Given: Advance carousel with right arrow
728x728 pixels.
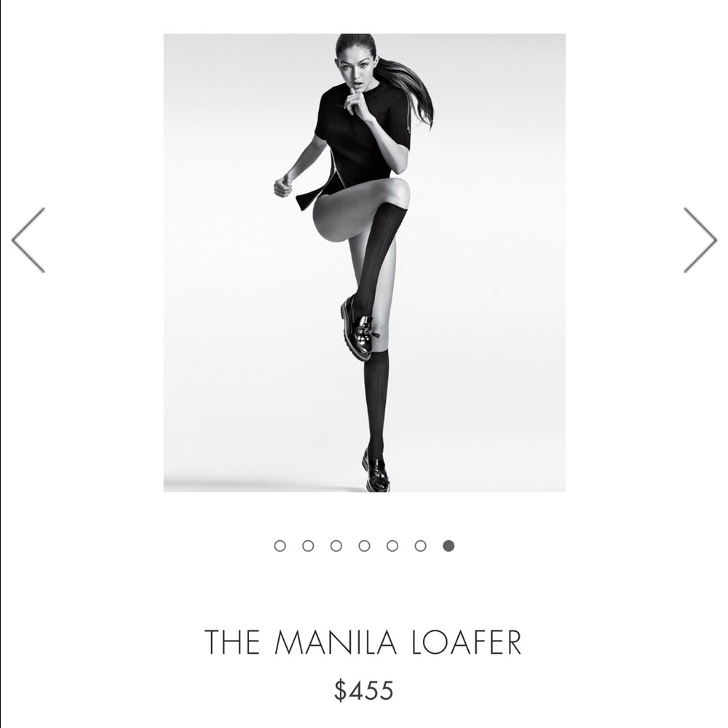Looking at the screenshot, I should tap(700, 240).
